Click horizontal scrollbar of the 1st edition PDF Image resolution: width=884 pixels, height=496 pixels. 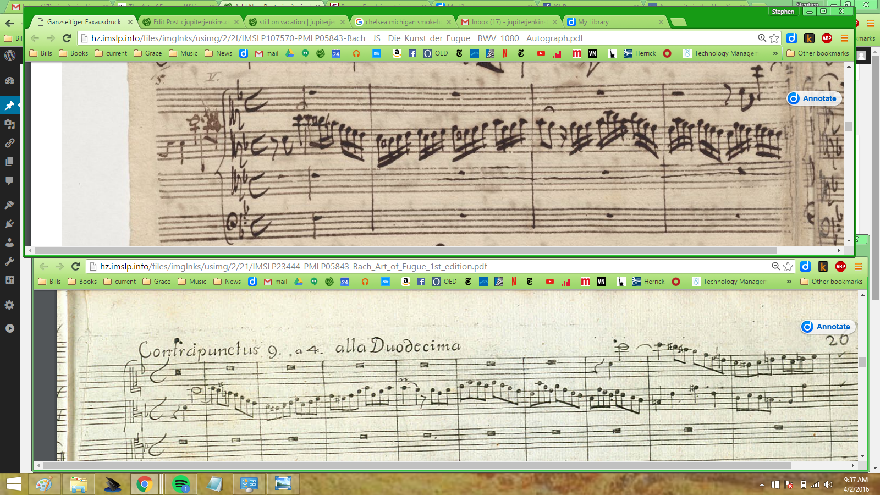[x=417, y=465]
